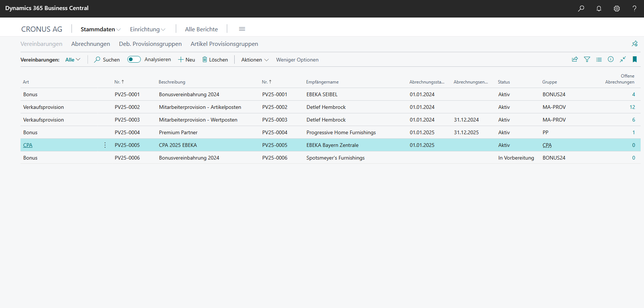Sort by the Art column header
The image size is (644, 308).
(26, 82)
